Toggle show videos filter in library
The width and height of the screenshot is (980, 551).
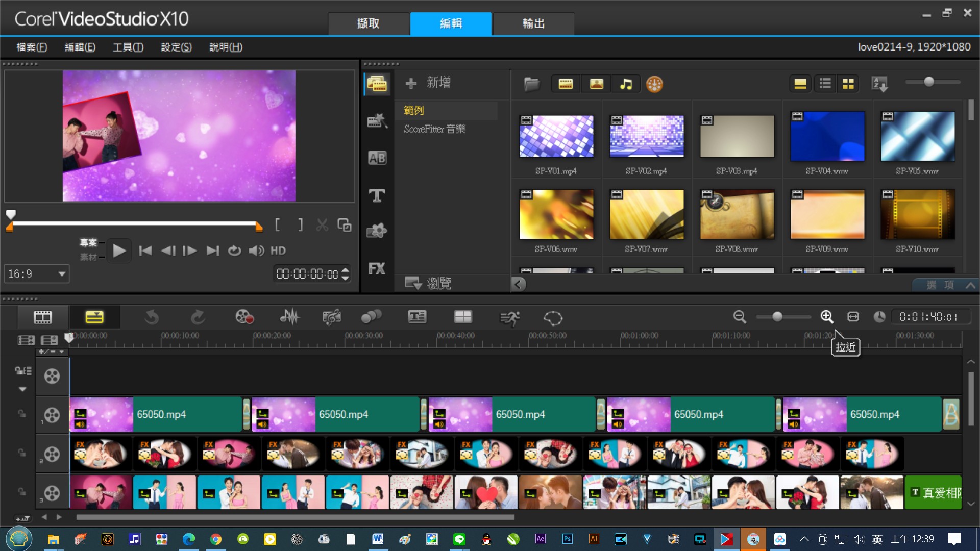pos(566,84)
